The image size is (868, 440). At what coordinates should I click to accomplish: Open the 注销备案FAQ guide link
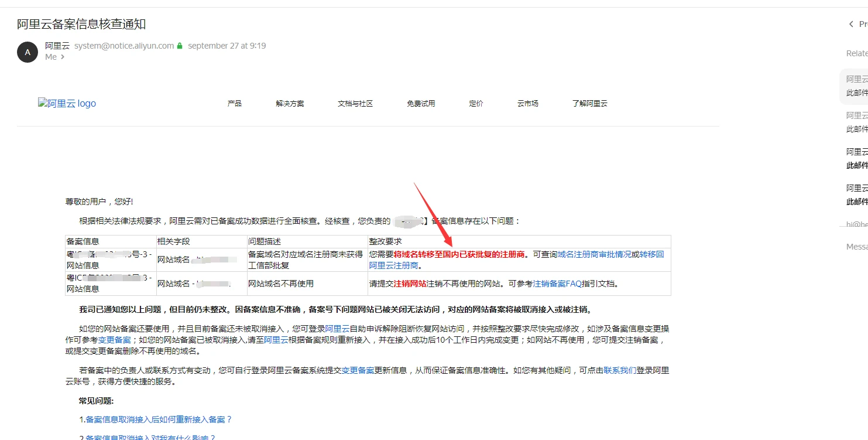coord(557,284)
